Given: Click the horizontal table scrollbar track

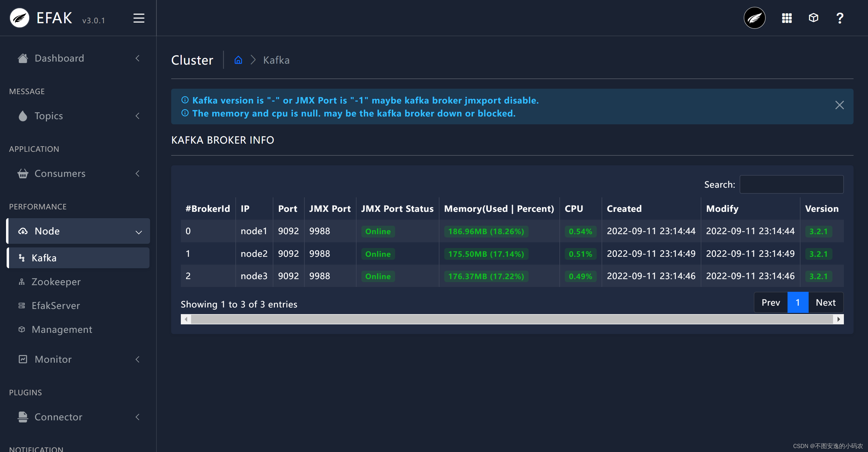Looking at the screenshot, I should point(511,319).
